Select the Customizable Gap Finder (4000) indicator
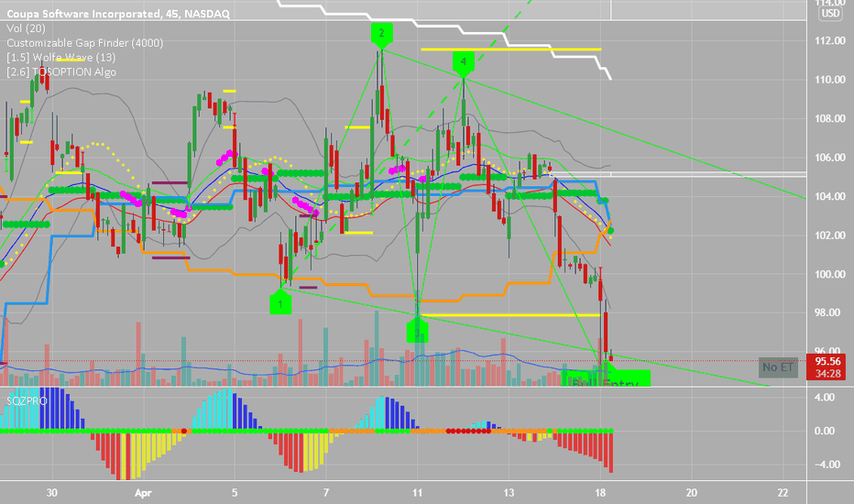This screenshot has width=854, height=504. coord(84,42)
